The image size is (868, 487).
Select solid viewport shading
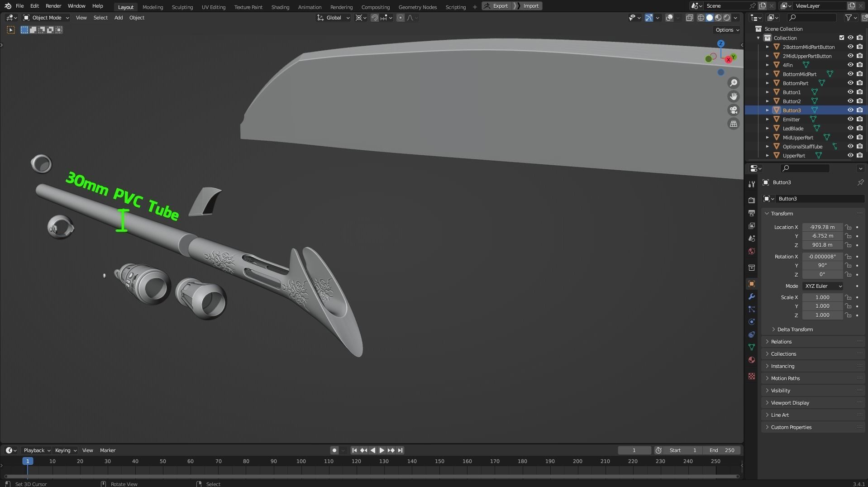pyautogui.click(x=710, y=18)
